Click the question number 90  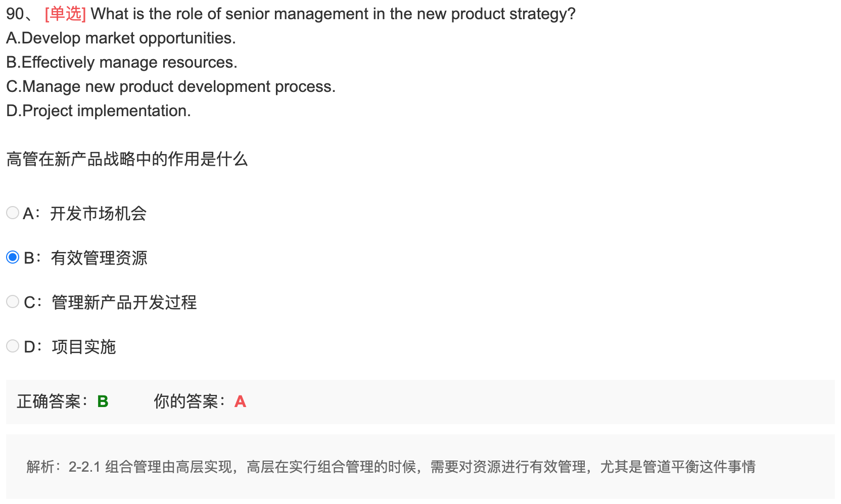pyautogui.click(x=15, y=14)
